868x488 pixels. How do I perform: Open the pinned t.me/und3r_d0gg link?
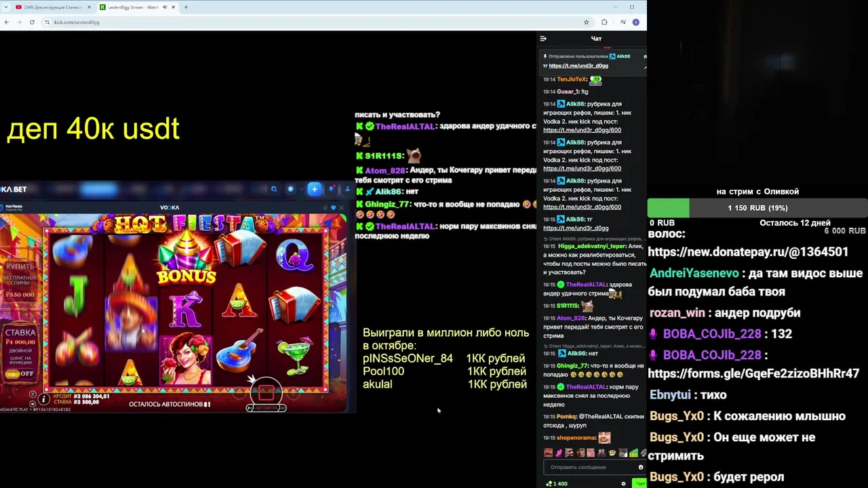point(578,66)
